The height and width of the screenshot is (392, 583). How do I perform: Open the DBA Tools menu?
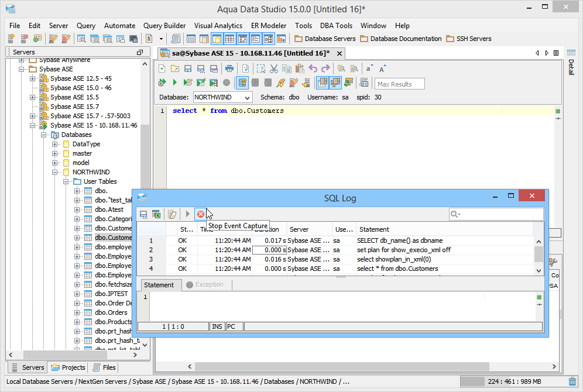tap(336, 26)
